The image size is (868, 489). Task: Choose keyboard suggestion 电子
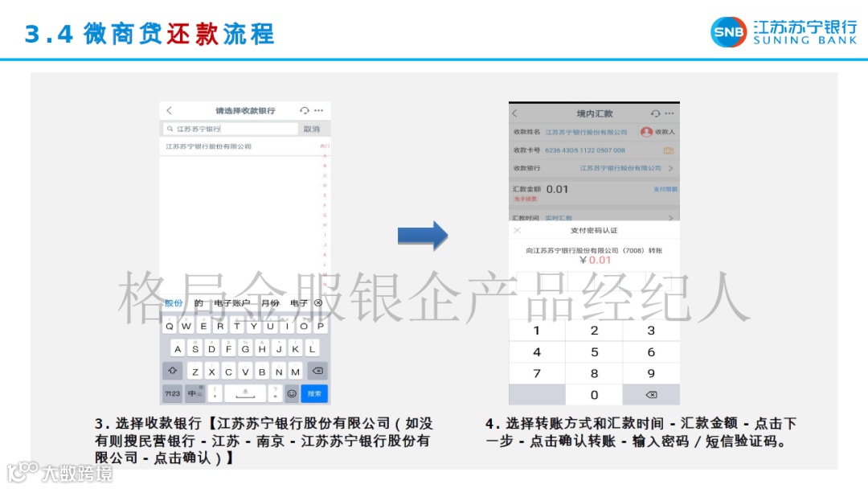[299, 303]
